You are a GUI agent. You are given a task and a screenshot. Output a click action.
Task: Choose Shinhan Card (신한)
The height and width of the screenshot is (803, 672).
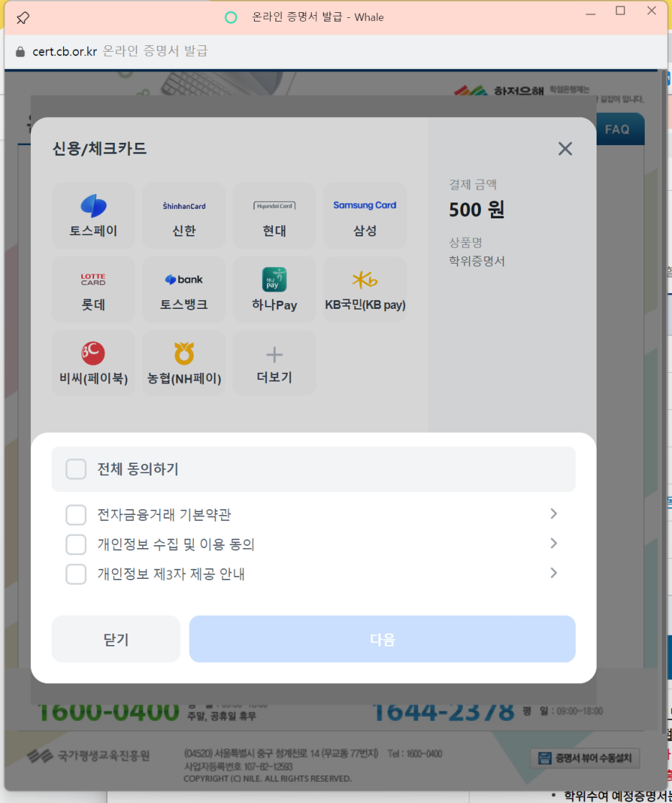tap(184, 215)
